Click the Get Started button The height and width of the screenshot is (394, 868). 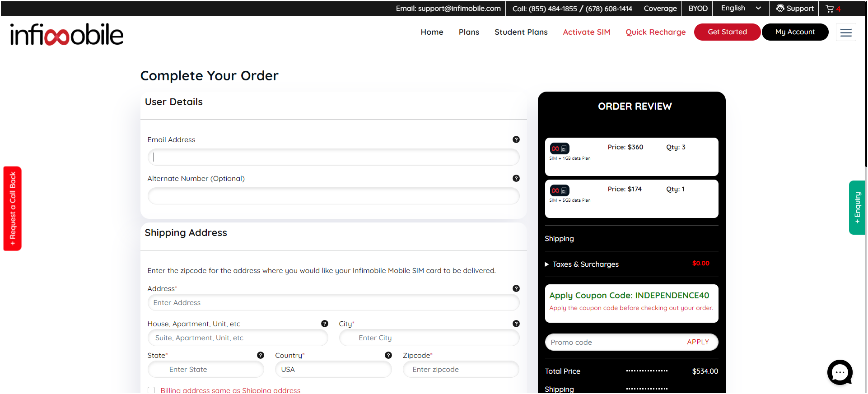click(727, 32)
